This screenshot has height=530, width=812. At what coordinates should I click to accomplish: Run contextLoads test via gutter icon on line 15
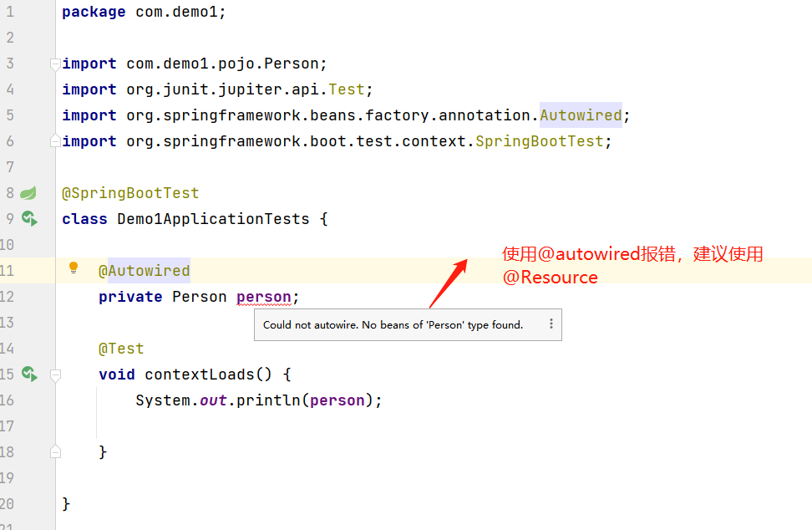[x=29, y=374]
